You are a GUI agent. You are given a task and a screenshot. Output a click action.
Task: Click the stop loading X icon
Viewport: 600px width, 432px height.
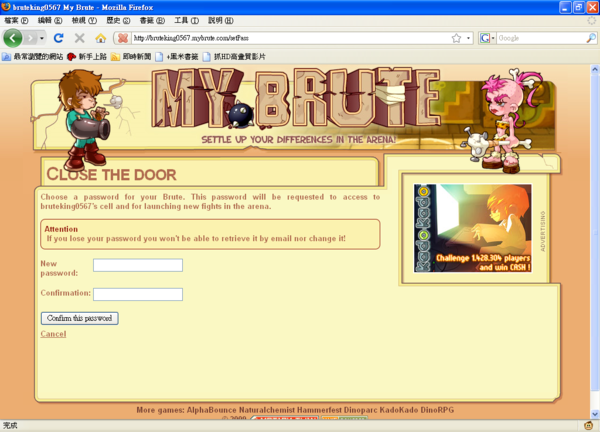[x=80, y=38]
